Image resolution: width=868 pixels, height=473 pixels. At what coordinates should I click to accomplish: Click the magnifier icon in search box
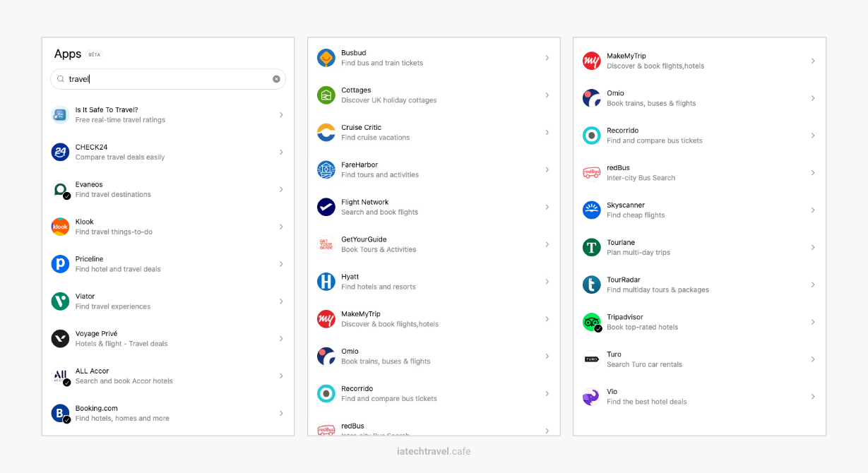click(61, 79)
